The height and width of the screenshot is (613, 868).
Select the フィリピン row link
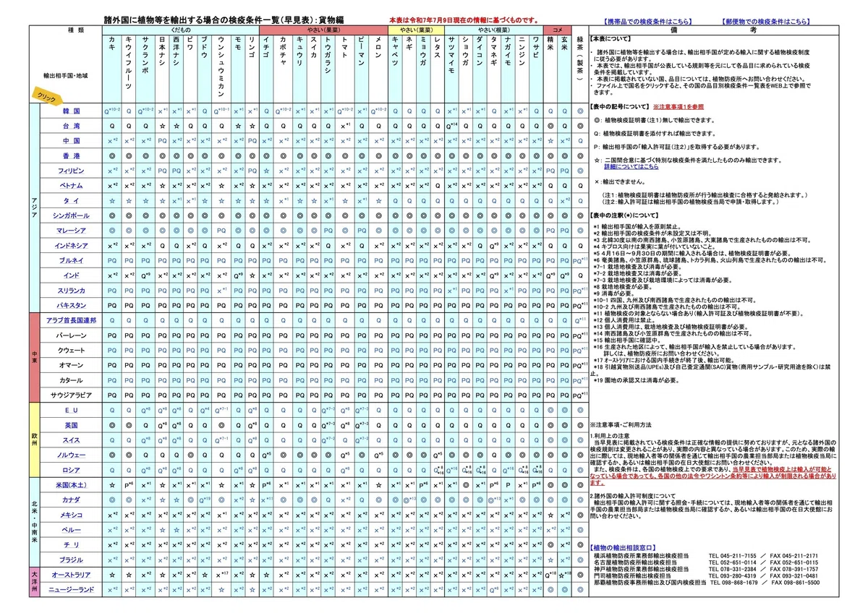pos(71,170)
